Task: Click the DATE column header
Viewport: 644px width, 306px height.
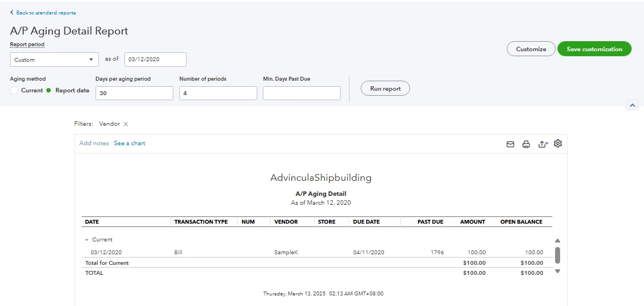Action: 92,221
